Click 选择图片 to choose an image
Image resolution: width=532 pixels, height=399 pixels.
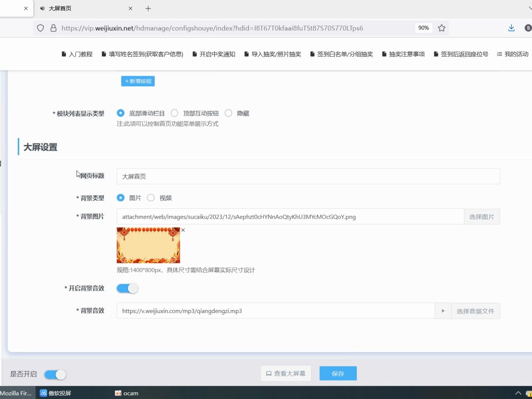482,216
